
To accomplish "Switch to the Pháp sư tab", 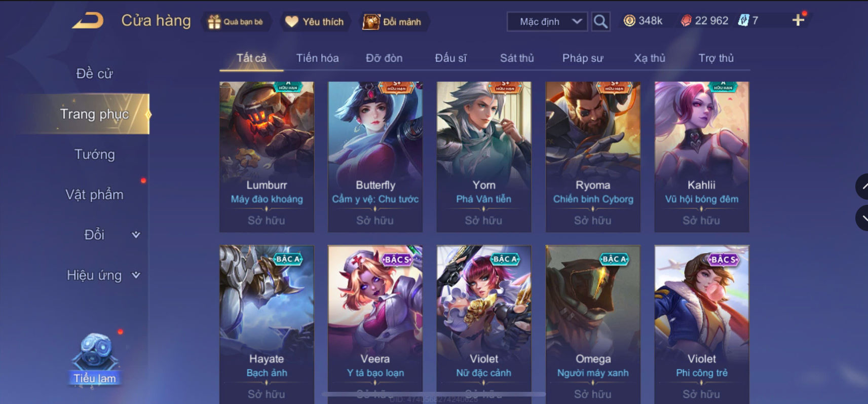I will tap(583, 58).
